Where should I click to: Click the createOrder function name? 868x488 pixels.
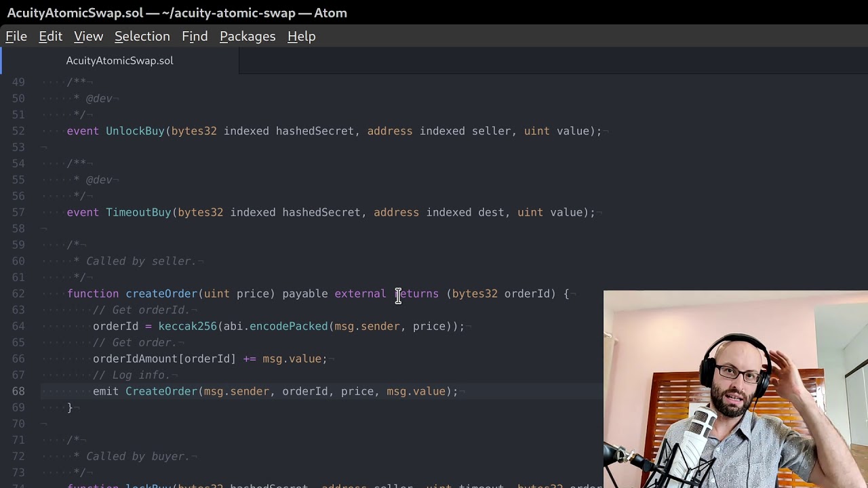(x=161, y=293)
